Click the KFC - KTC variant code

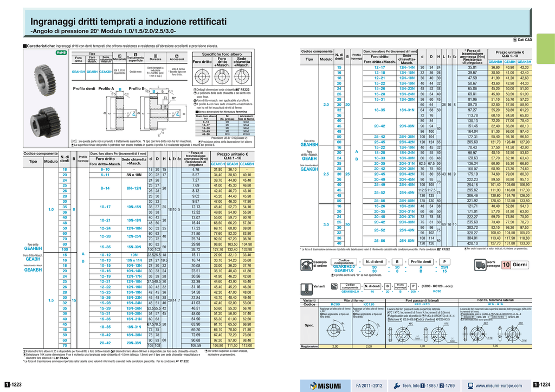click(x=422, y=304)
